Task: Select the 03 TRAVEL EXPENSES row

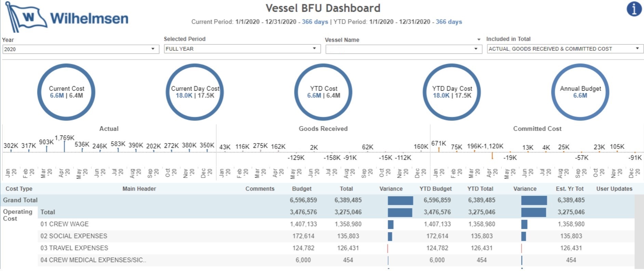Action: [74, 248]
